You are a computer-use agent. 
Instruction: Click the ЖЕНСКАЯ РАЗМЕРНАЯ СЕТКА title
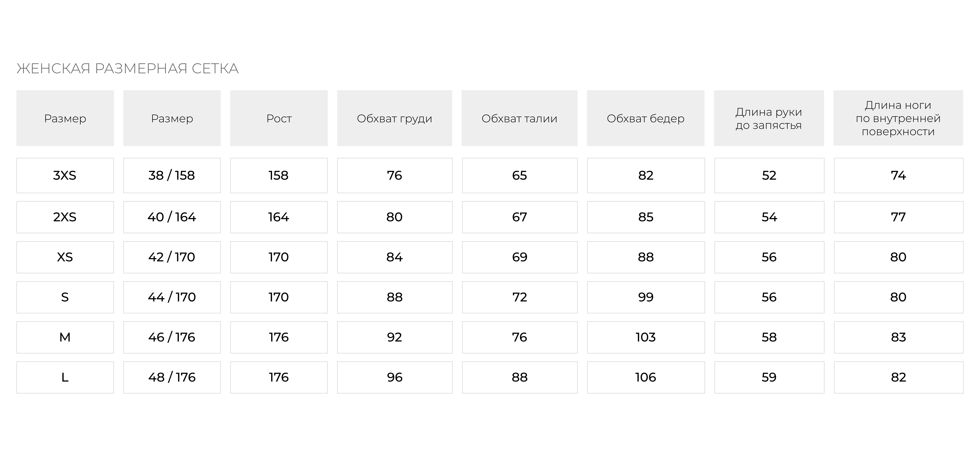coord(127,69)
